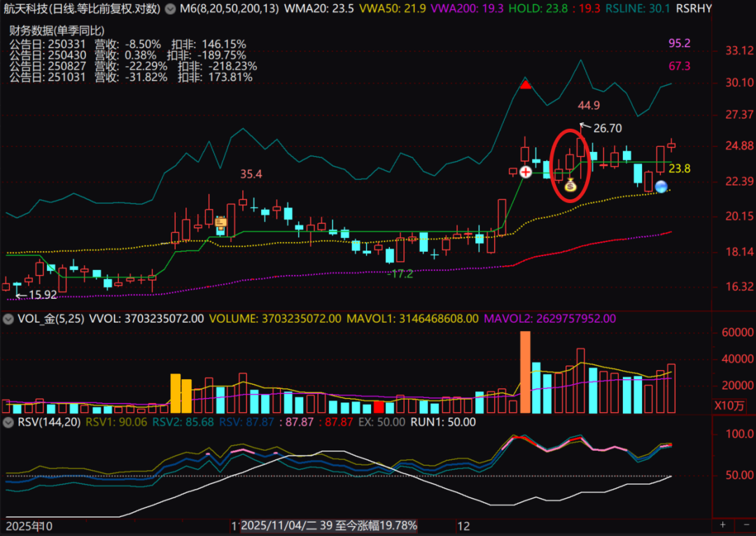
Task: Click the 67.3 value at top right
Action: click(679, 66)
